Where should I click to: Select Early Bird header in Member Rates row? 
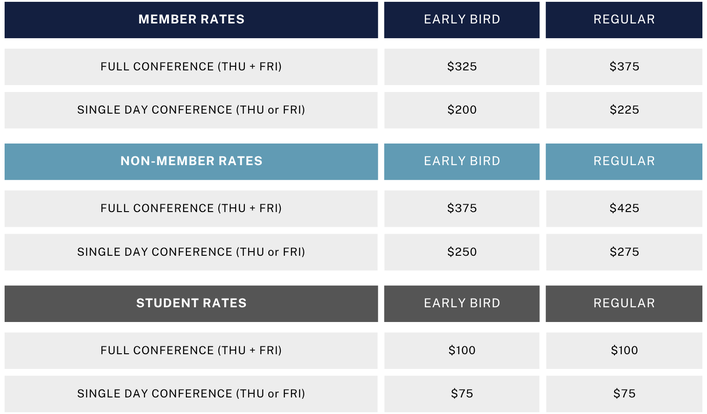(x=462, y=20)
